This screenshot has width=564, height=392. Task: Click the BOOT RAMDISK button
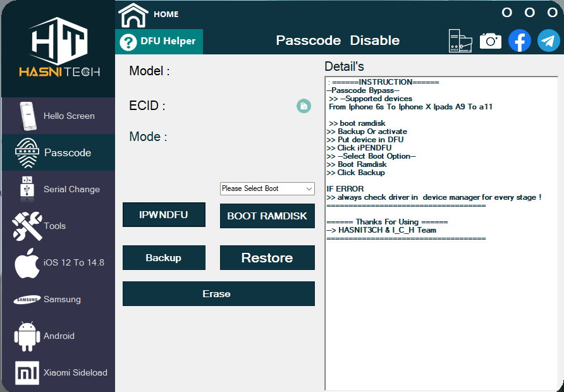click(x=267, y=216)
